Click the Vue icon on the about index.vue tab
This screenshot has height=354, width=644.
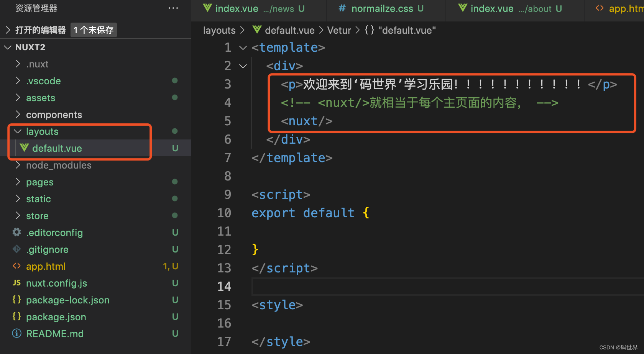click(463, 8)
